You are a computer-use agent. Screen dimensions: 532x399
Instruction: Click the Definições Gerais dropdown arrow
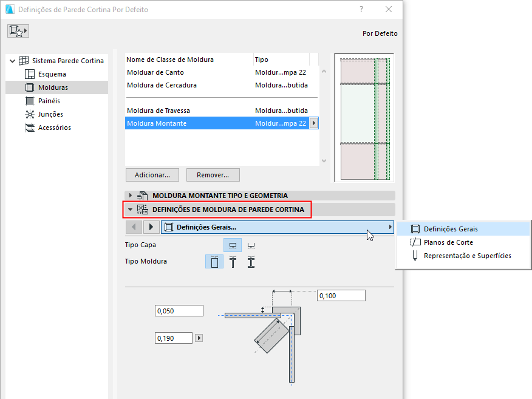[x=390, y=227]
